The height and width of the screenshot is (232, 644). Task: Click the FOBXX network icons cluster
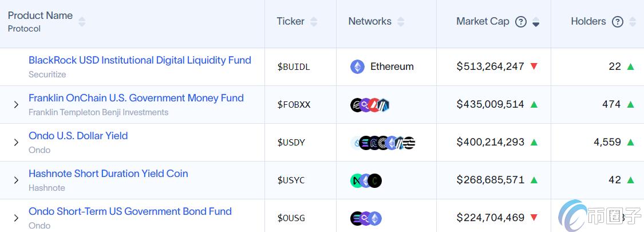coord(370,104)
